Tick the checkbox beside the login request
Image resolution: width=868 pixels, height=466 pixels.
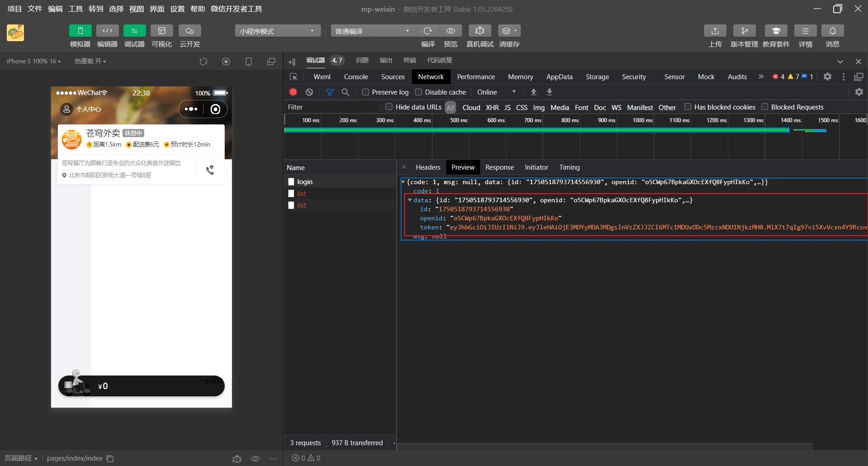pos(291,181)
